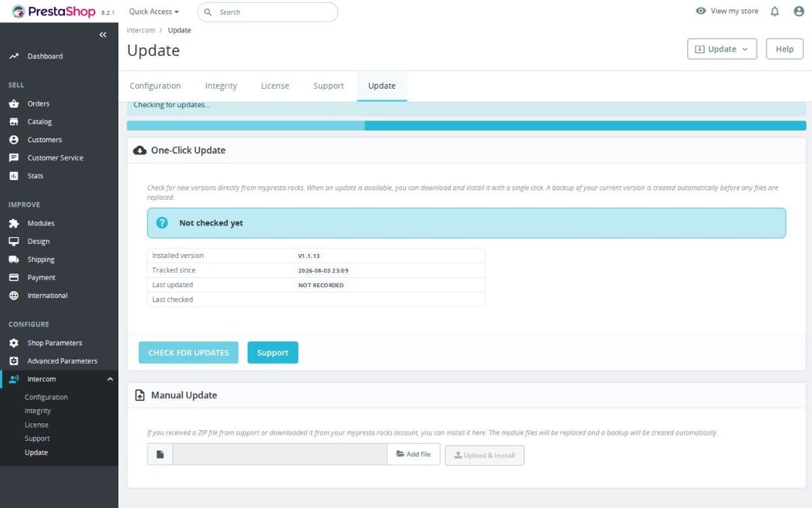
Task: Switch to the Configuration tab
Action: click(x=155, y=86)
